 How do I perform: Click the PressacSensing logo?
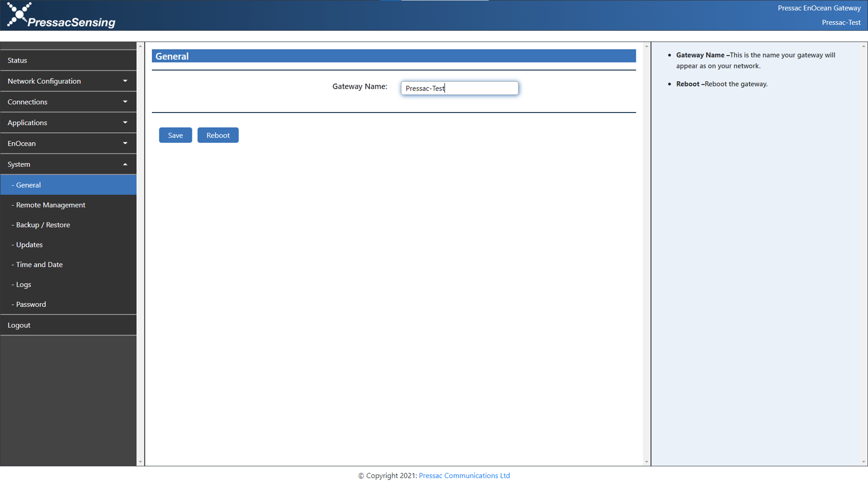pos(61,16)
